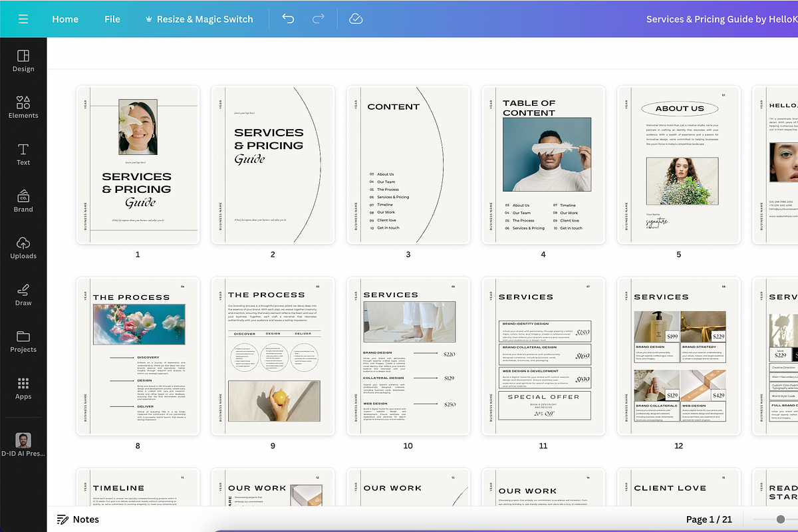Click page number label 10
Viewport: 798px width, 532px height.
(408, 446)
